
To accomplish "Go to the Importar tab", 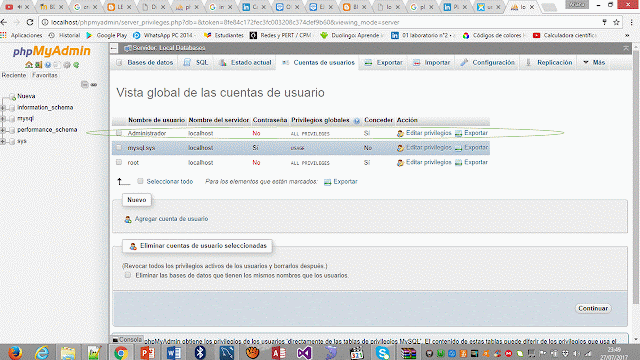I will (432, 62).
